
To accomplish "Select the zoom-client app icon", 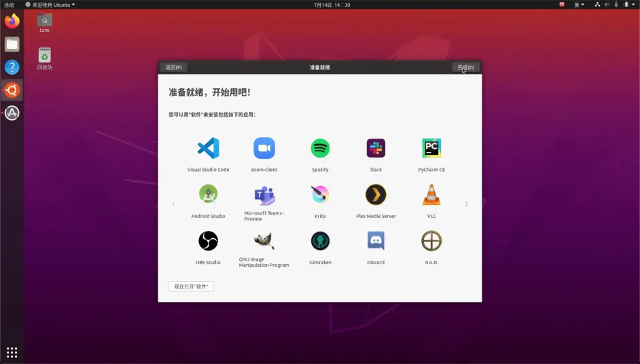I will click(x=264, y=148).
